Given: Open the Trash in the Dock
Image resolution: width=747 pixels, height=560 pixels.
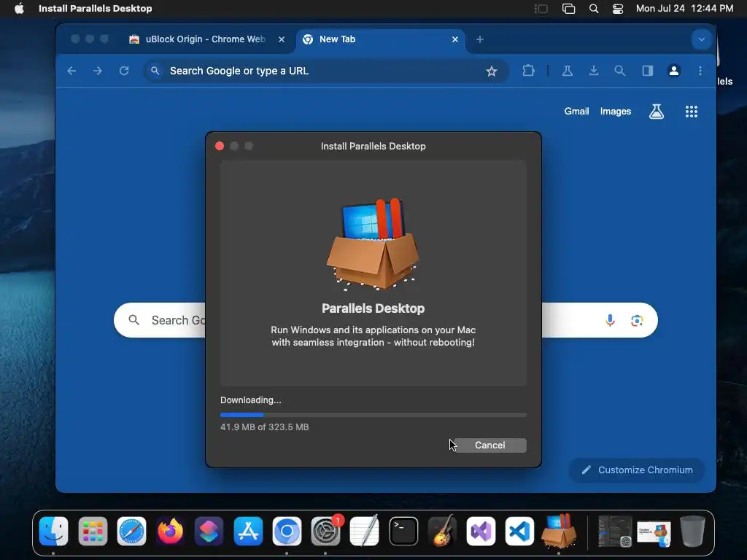Looking at the screenshot, I should (692, 531).
